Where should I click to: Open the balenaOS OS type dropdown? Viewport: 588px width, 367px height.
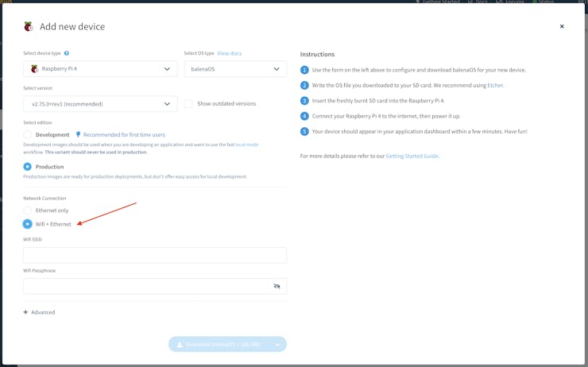coord(235,69)
